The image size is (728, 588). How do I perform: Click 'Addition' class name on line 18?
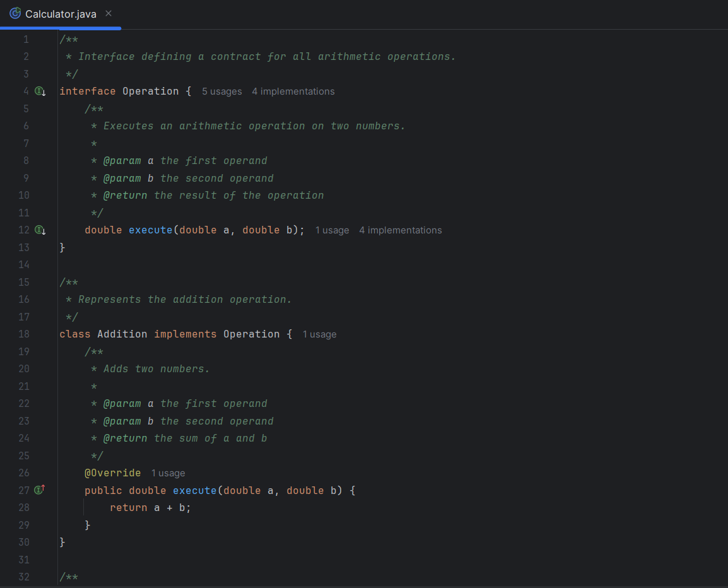coord(122,334)
